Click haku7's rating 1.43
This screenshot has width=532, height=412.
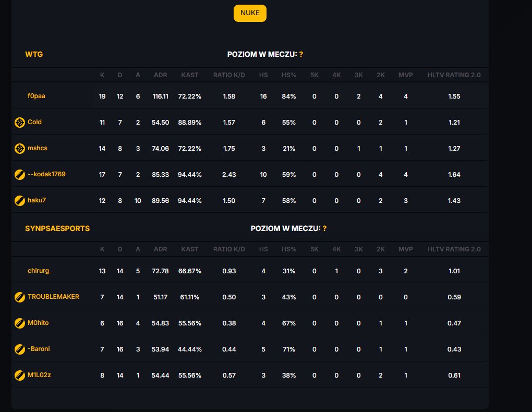pos(454,201)
